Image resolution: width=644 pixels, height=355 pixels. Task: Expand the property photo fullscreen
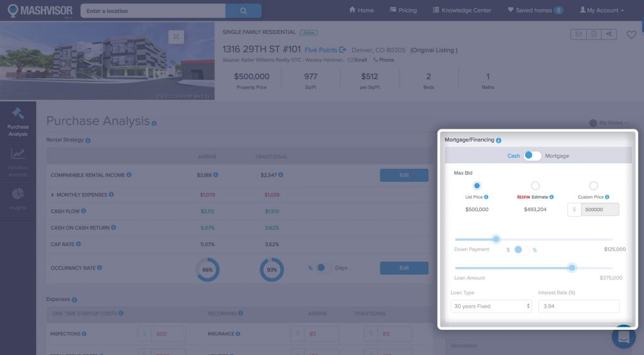(x=176, y=37)
